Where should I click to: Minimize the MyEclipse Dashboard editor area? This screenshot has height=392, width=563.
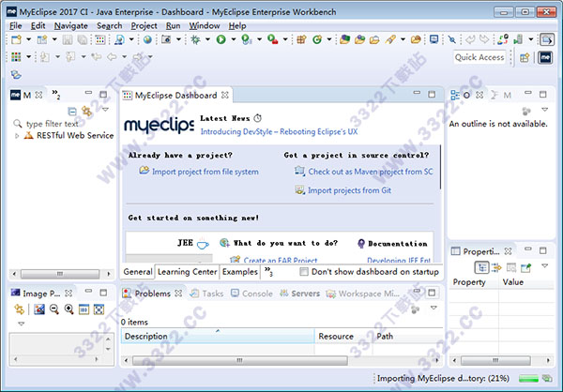tap(417, 93)
